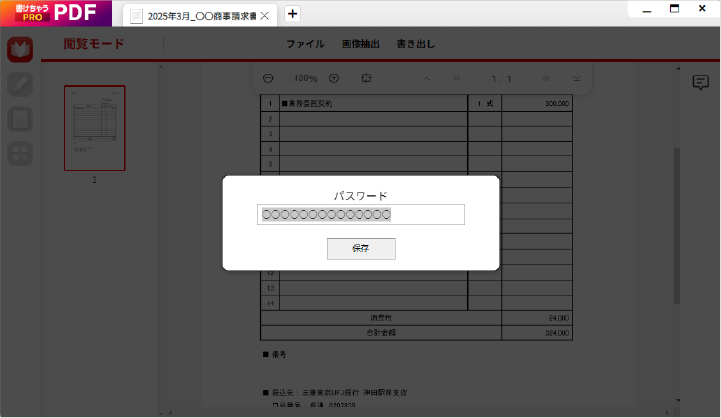Viewport: 721px width, 418px height.
Task: Click the 書けちゃうPDF PRO logo
Action: coord(56,13)
